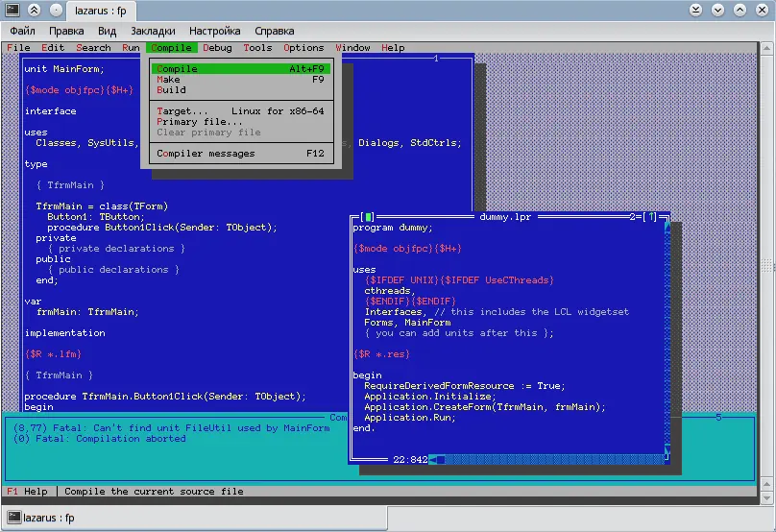
Task: Click the left arrow on the dummy.lpr horizontal scrollbar
Action: (432, 460)
